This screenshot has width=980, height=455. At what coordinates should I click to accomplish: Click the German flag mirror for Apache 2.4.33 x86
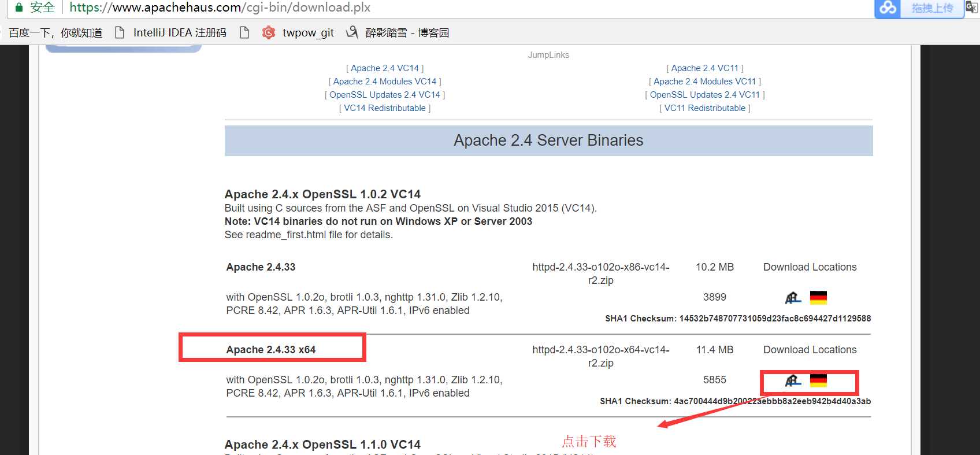pyautogui.click(x=818, y=298)
